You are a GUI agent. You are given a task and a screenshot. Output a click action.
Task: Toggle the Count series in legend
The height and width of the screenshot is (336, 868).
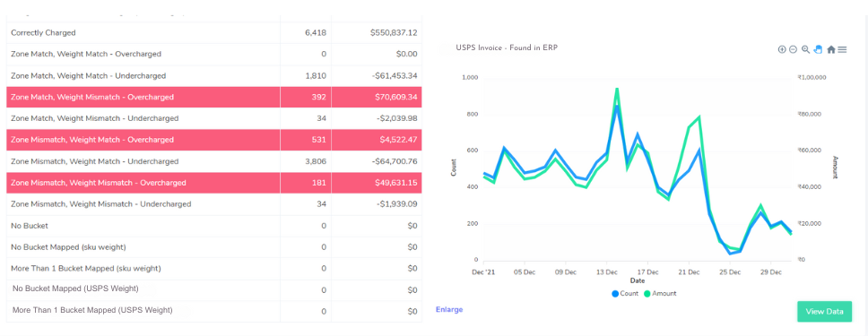click(625, 293)
